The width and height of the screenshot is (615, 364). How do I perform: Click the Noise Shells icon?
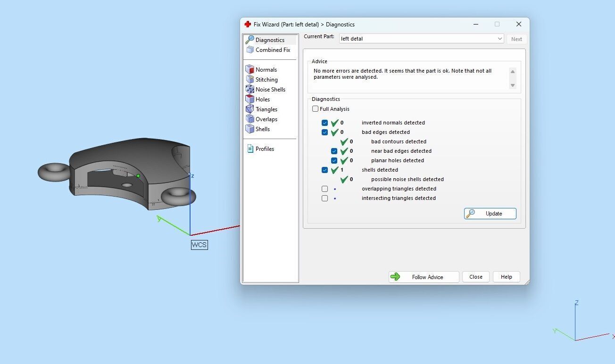click(x=250, y=89)
